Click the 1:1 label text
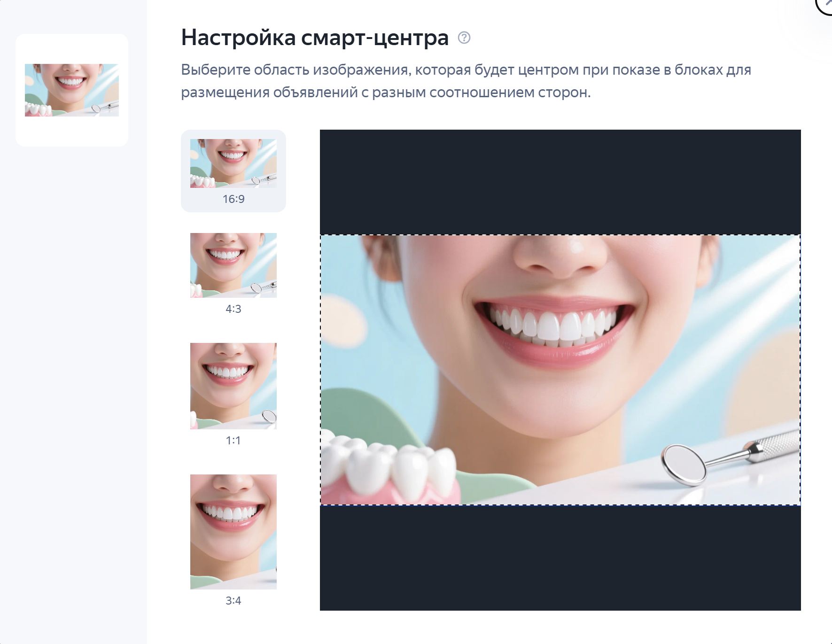The image size is (832, 644). [233, 441]
